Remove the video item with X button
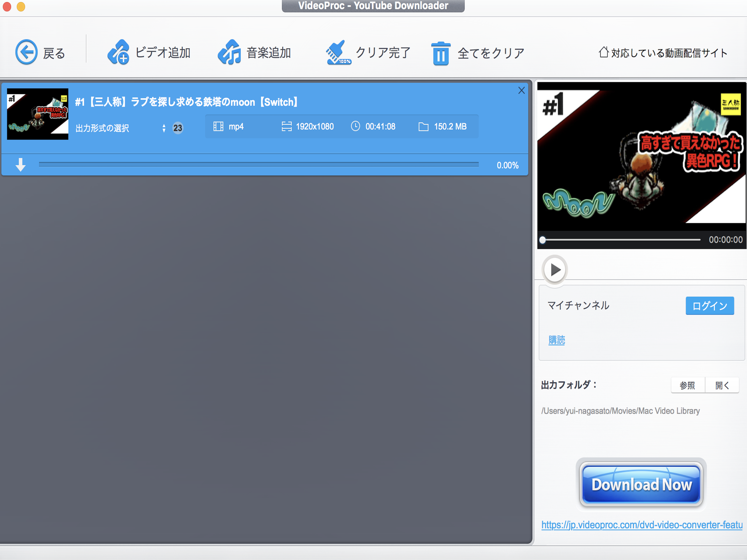This screenshot has width=747, height=560. click(x=521, y=91)
